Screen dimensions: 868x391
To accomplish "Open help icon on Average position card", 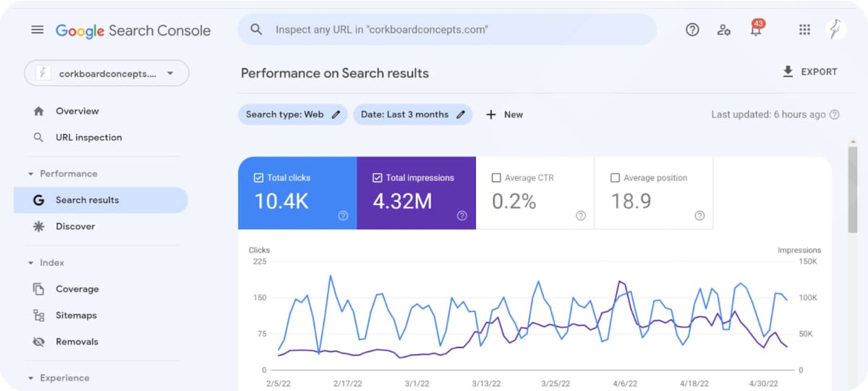I will [x=699, y=216].
